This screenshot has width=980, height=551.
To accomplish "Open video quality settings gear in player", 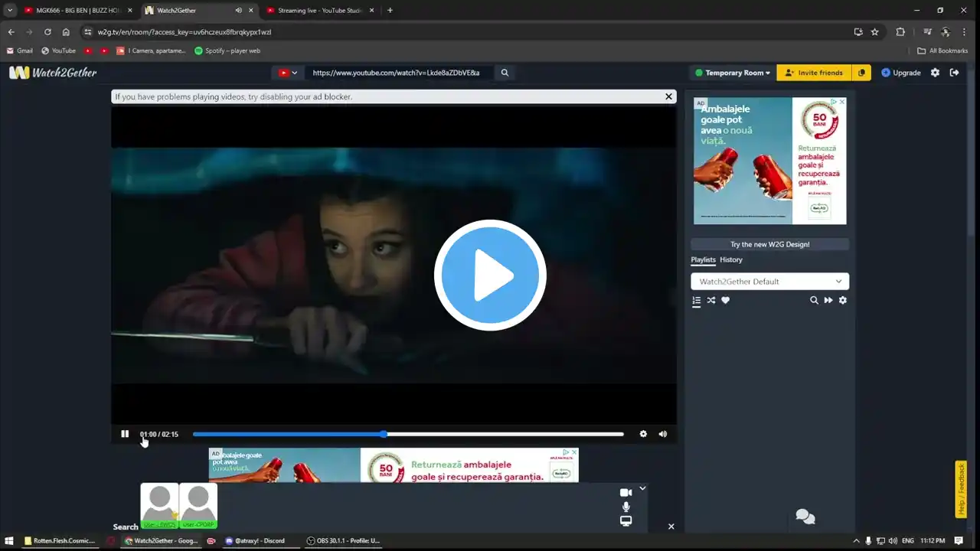I will (643, 434).
